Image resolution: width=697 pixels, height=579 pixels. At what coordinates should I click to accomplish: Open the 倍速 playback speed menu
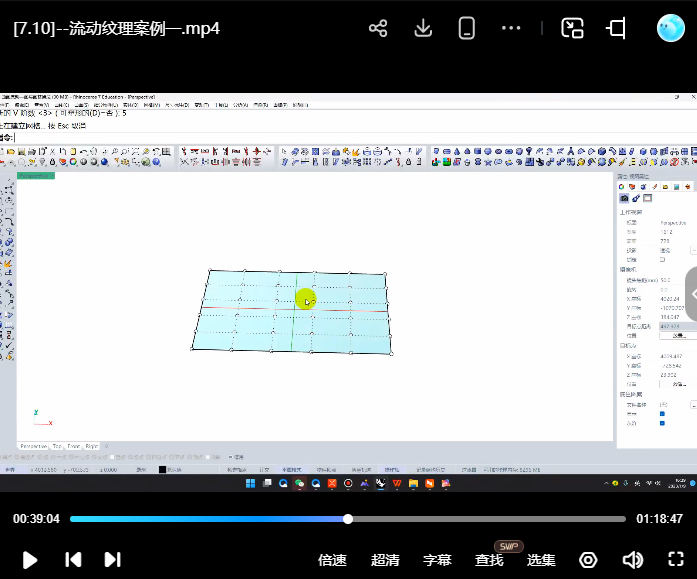tap(332, 560)
